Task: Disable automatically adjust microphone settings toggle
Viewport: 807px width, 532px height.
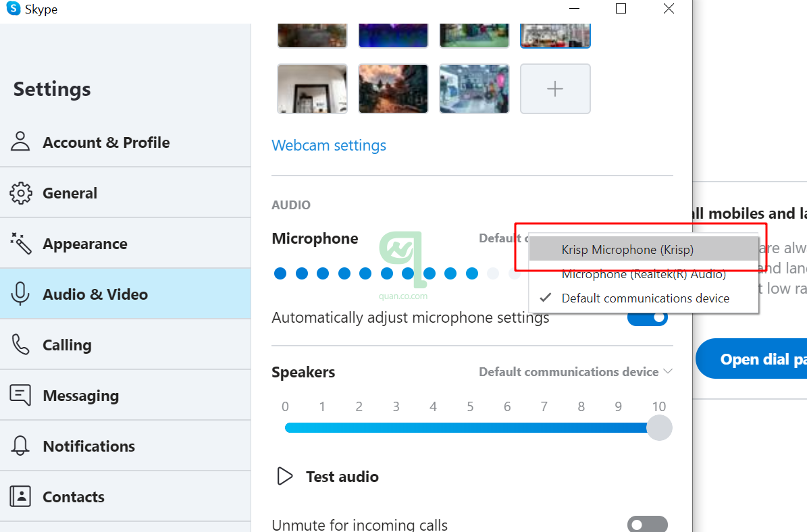Action: click(x=648, y=318)
